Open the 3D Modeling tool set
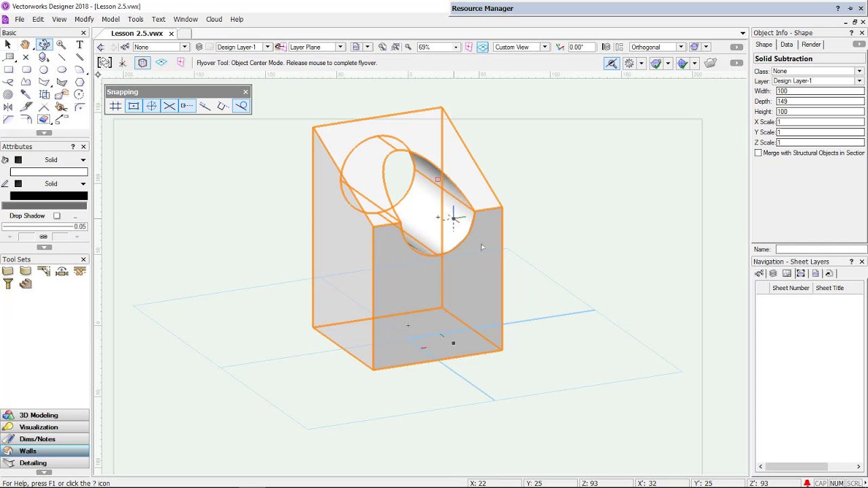 (45, 415)
